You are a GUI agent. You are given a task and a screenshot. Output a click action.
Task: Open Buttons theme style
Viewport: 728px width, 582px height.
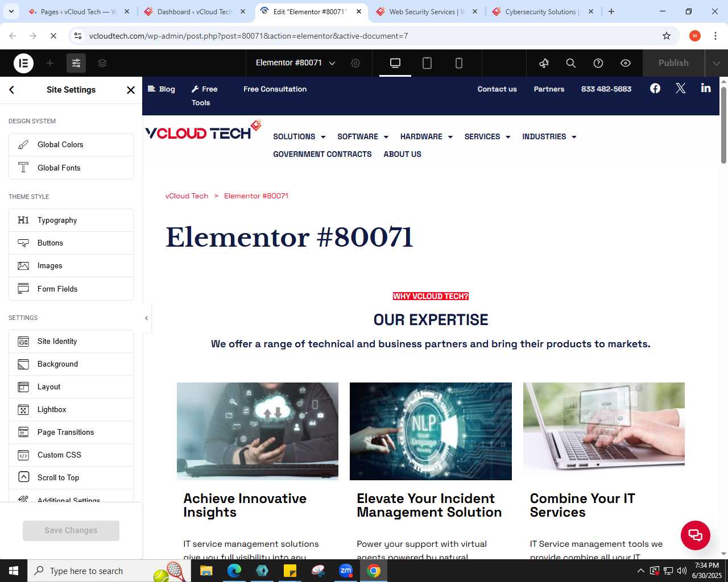pos(71,243)
